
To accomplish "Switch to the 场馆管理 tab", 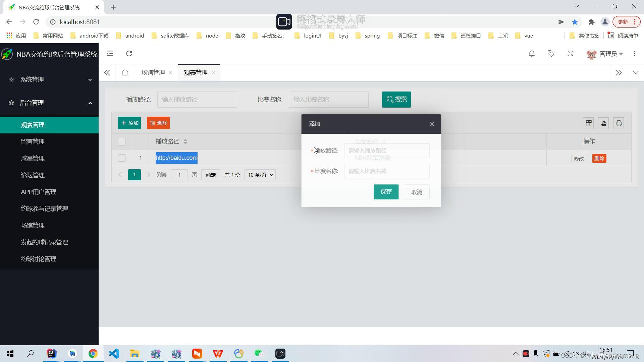I will 153,73.
